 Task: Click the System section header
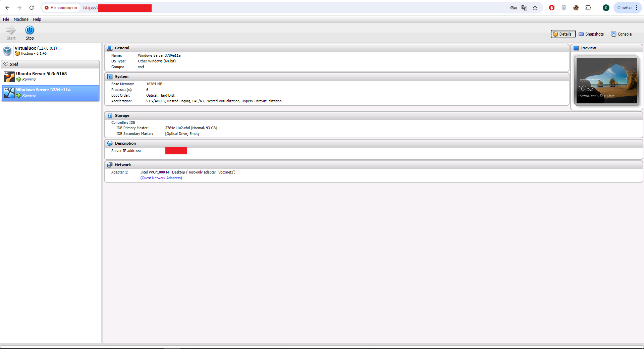pos(337,77)
